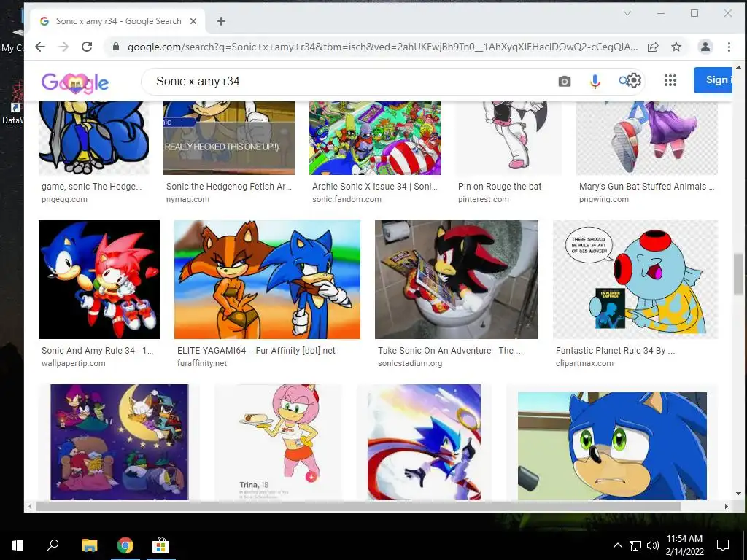Open the moon and stars group artwork

pyautogui.click(x=119, y=443)
